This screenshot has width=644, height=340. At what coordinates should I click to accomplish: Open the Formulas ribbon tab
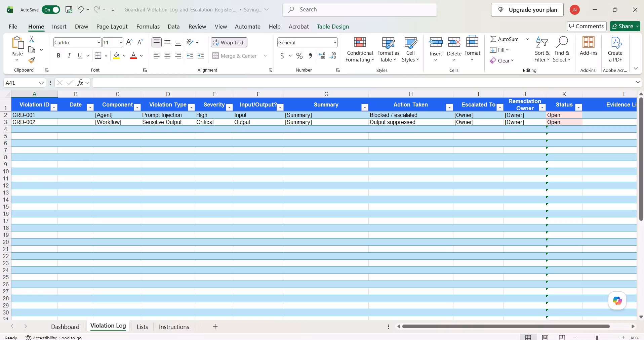click(148, 27)
